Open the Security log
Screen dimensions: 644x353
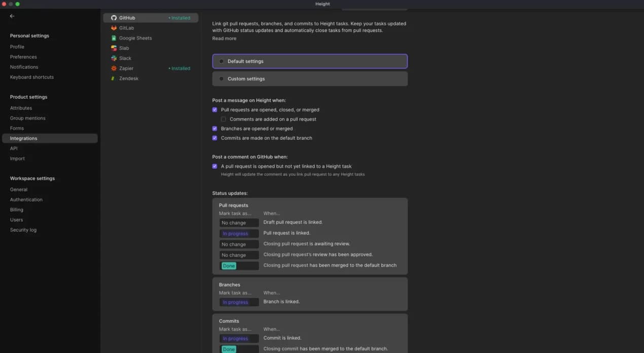[23, 230]
